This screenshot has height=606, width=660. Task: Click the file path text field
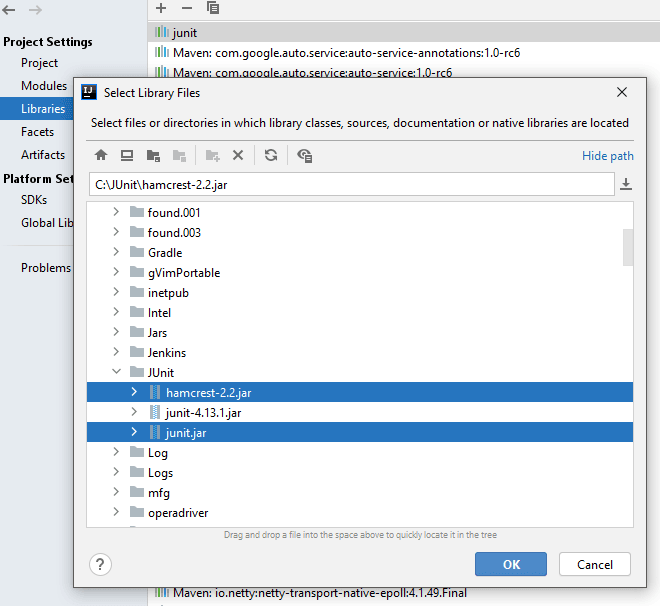click(x=350, y=184)
